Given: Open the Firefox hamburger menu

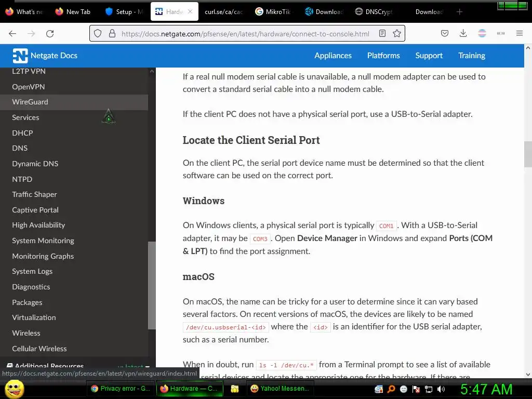Looking at the screenshot, I should coord(520,33).
